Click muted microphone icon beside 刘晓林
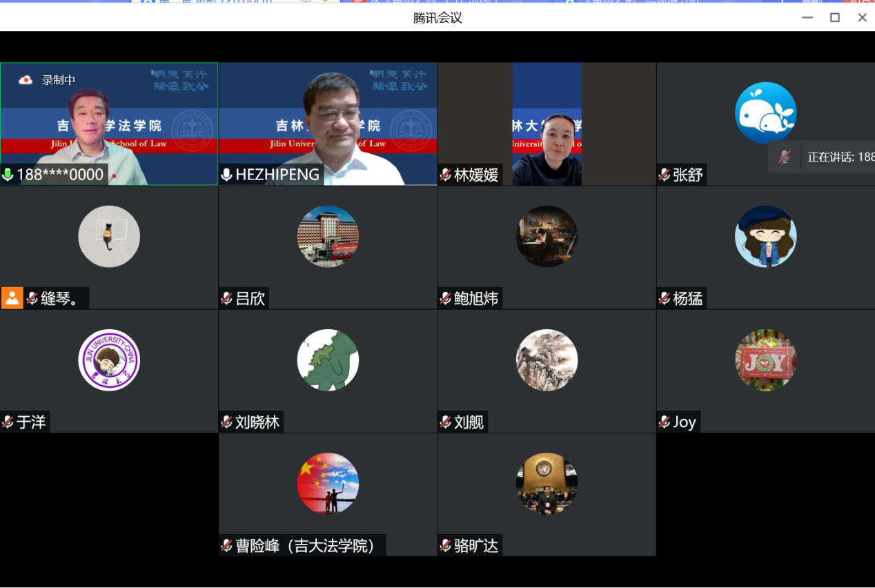 tap(226, 422)
